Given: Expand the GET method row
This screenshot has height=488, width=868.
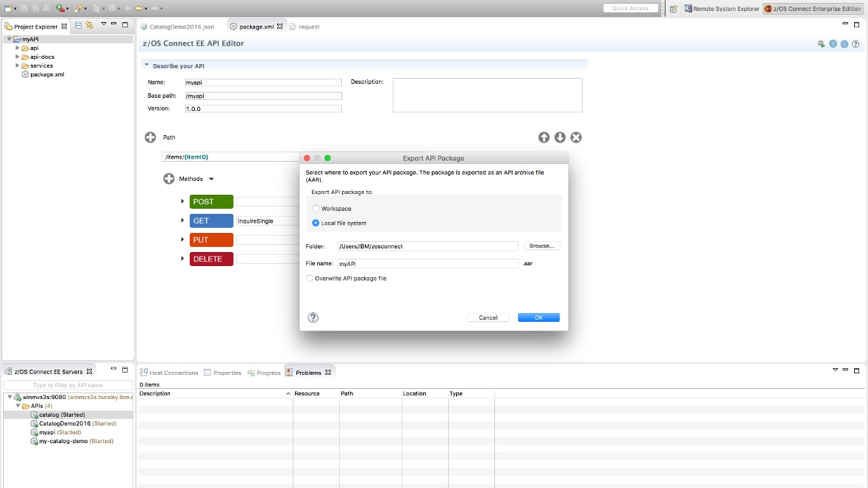Looking at the screenshot, I should pyautogui.click(x=182, y=220).
